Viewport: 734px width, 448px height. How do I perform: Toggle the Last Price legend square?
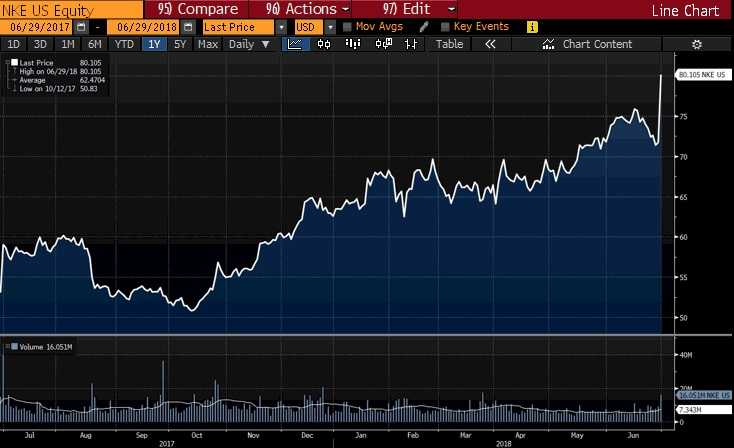point(15,62)
